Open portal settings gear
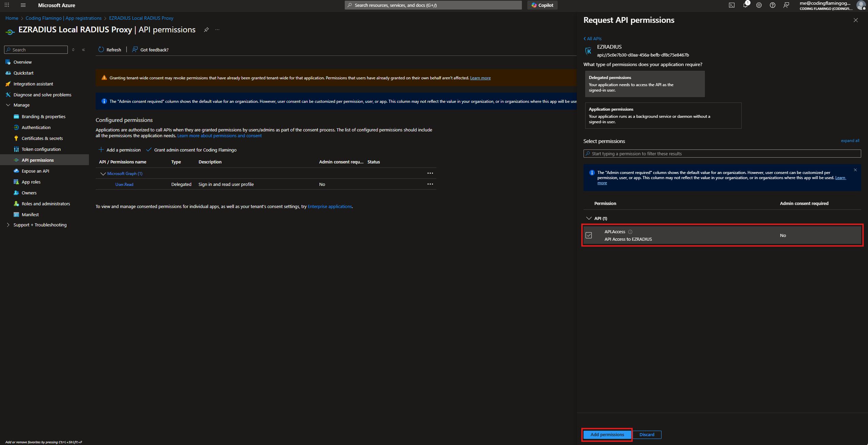The width and height of the screenshot is (868, 445). tap(759, 5)
